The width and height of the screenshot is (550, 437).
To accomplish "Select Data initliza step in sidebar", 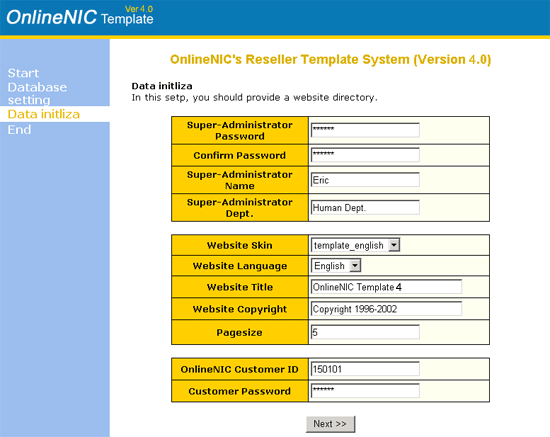I will 44,114.
